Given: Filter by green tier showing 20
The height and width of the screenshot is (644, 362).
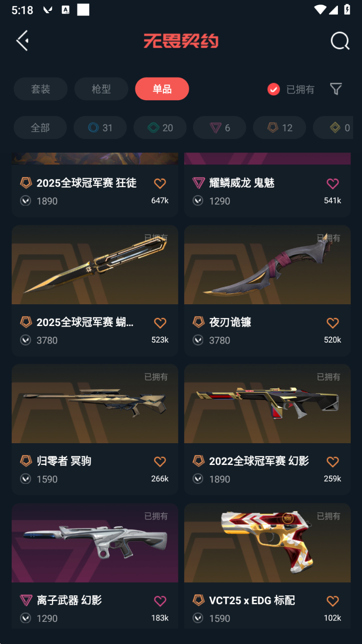Looking at the screenshot, I should [x=160, y=128].
